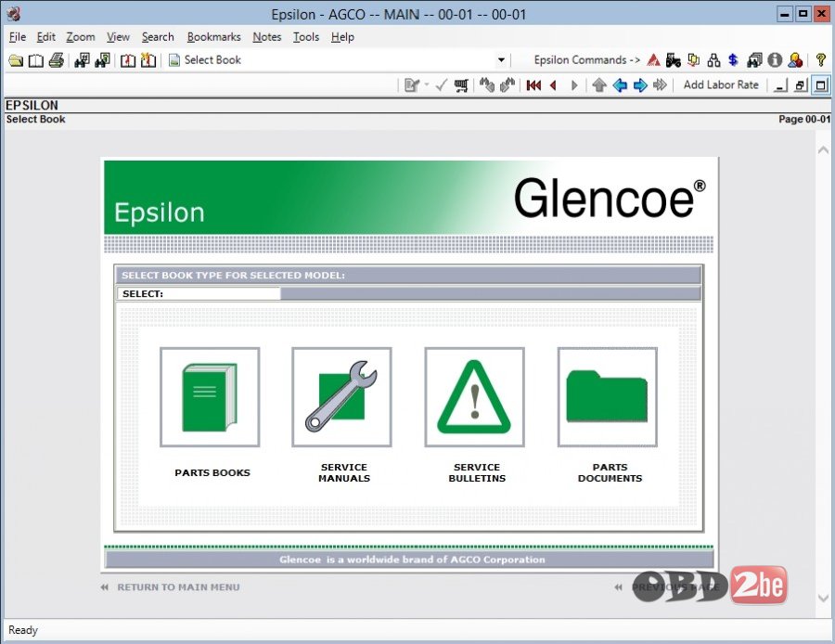Image resolution: width=835 pixels, height=644 pixels.
Task: Click the application icon in the title bar
Action: click(13, 14)
